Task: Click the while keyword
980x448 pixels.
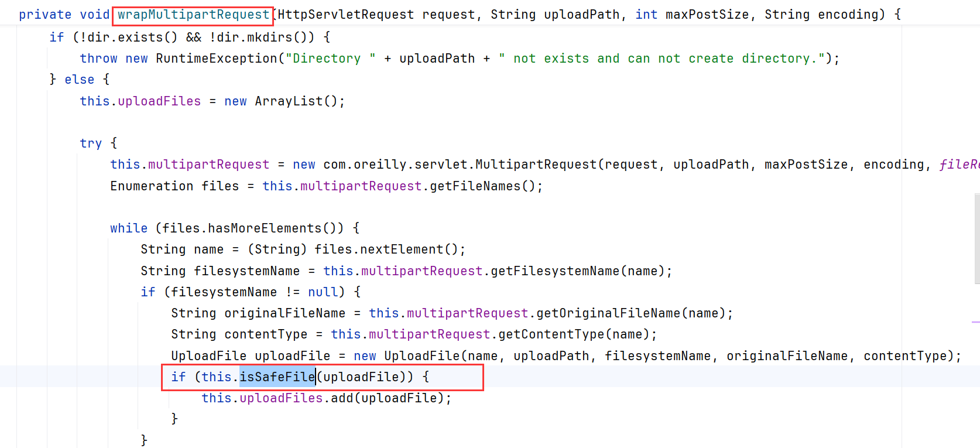Action: click(129, 228)
